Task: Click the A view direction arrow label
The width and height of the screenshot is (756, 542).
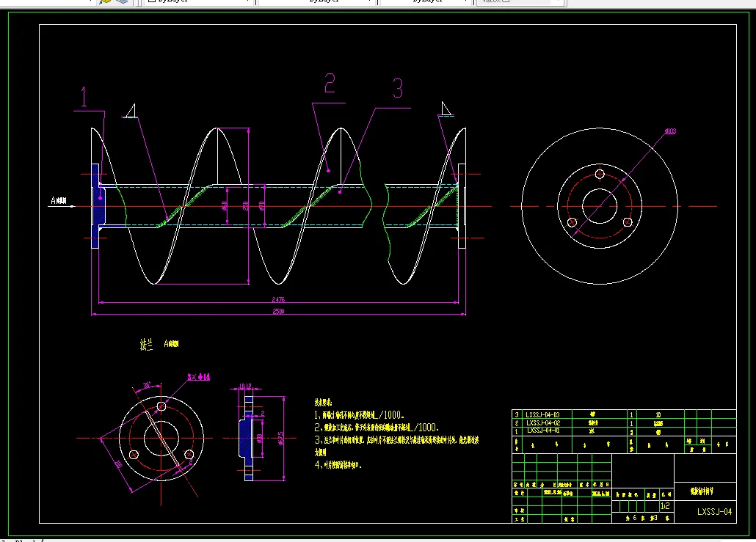Action: [59, 200]
